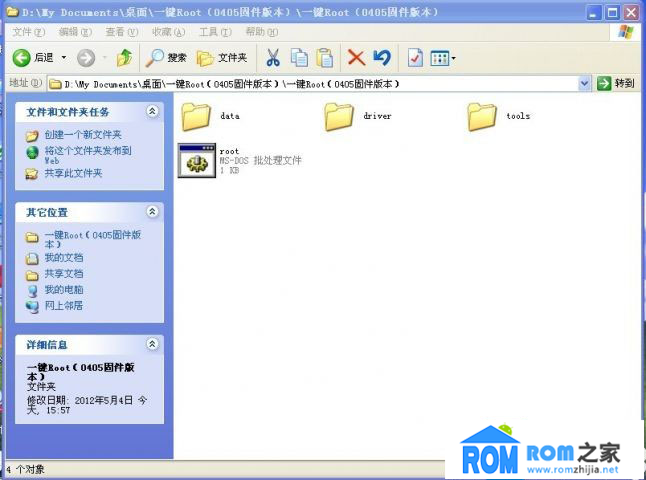Open 共享文档 link
This screenshot has width=646, height=480.
click(x=64, y=274)
